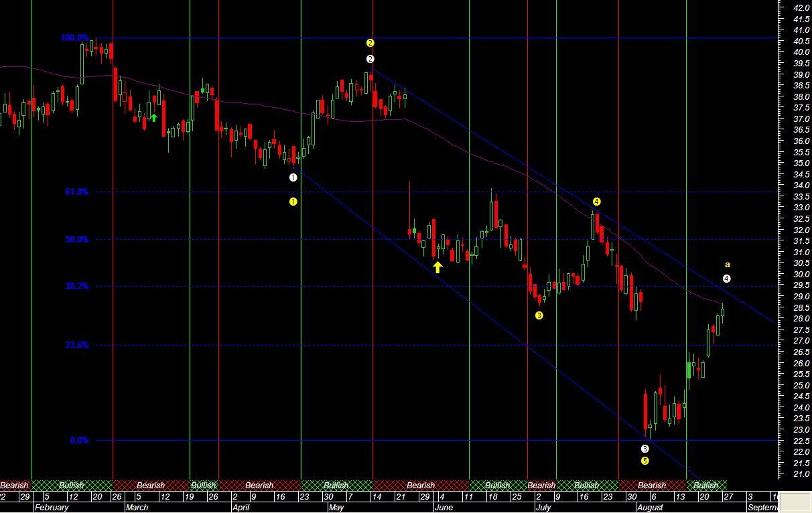Click the 100.0% Fibonacci level label

tap(74, 38)
